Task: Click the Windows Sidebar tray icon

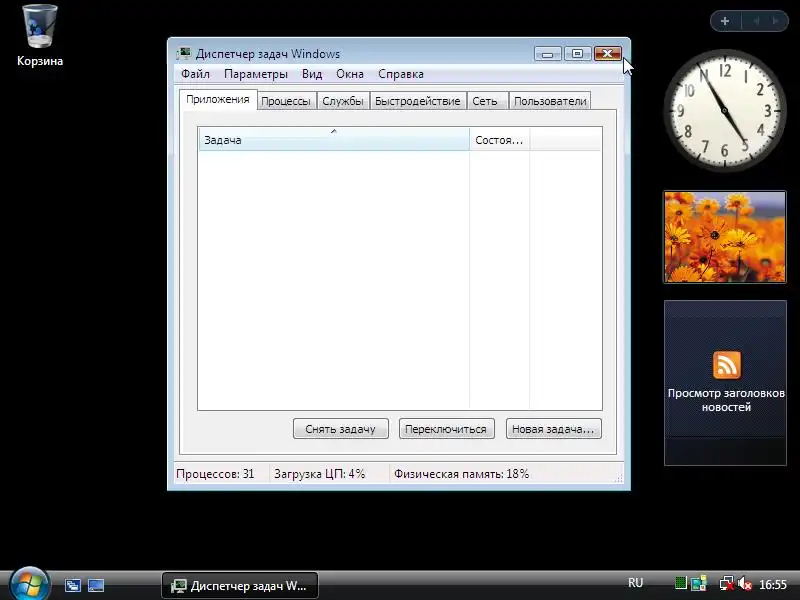Action: (x=698, y=583)
